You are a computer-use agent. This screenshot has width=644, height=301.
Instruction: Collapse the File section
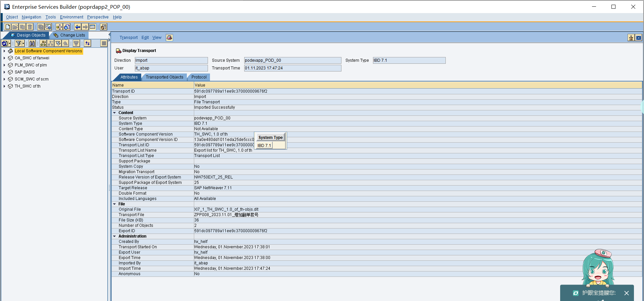(x=114, y=204)
